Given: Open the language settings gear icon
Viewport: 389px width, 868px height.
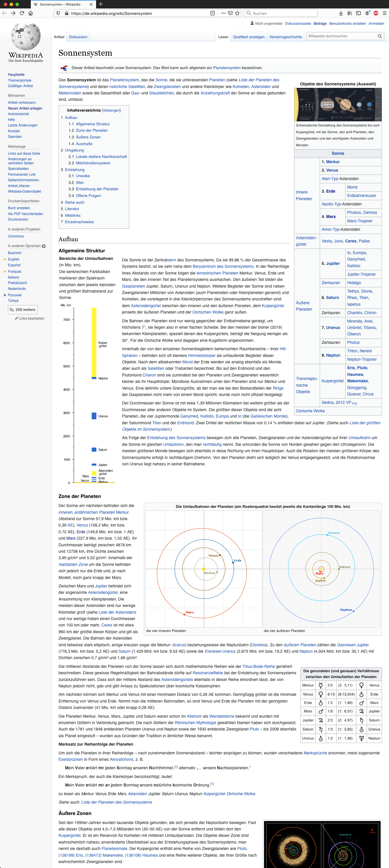Looking at the screenshot, I should point(44,246).
